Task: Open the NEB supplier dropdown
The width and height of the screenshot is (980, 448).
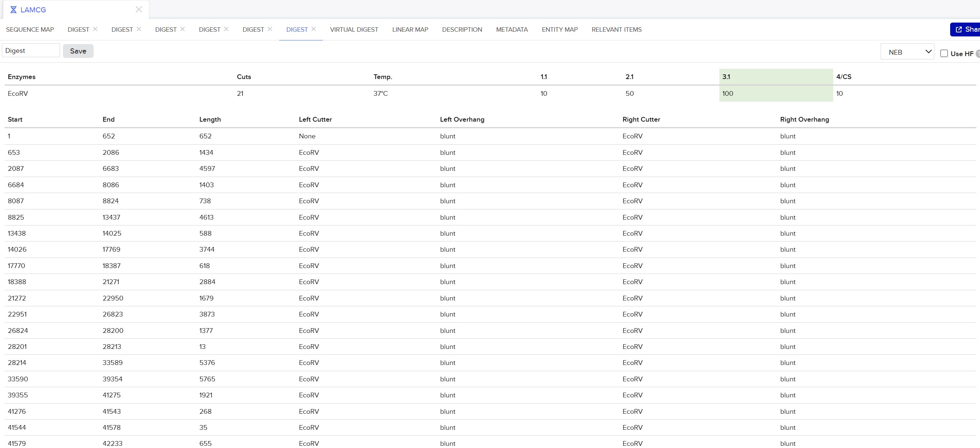Action: [x=907, y=52]
